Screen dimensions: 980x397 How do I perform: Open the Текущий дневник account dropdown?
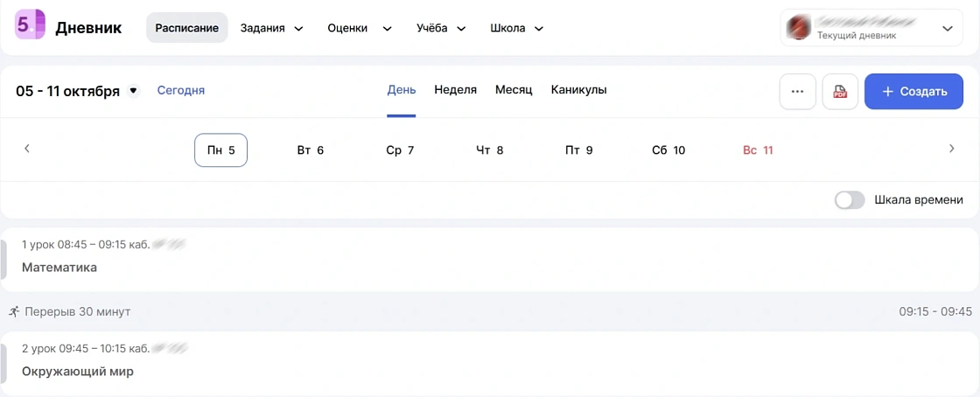tap(871, 27)
